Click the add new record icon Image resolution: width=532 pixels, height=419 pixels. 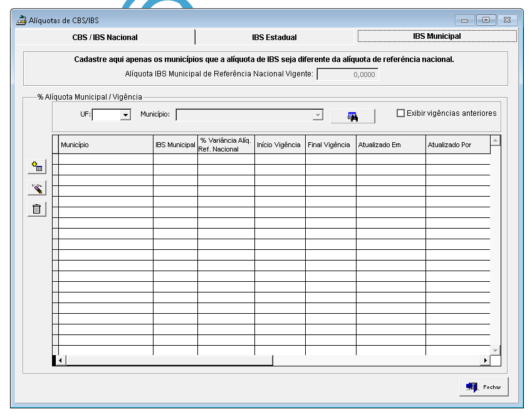pos(36,167)
